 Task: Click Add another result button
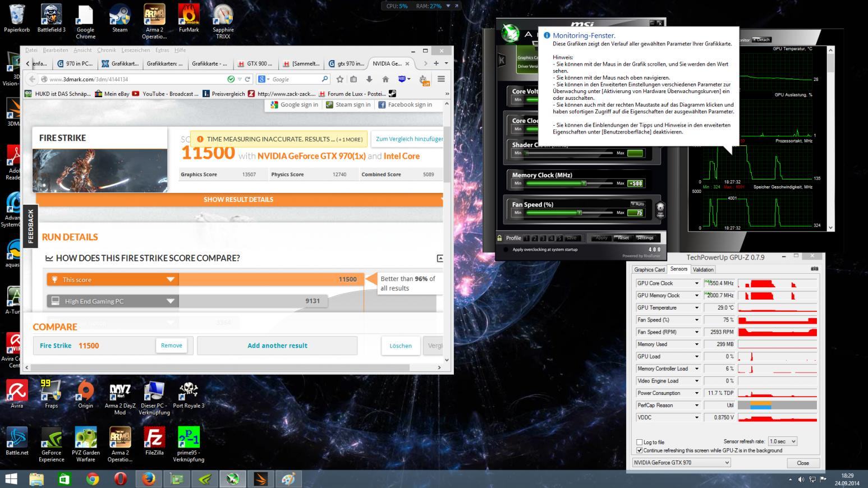277,346
